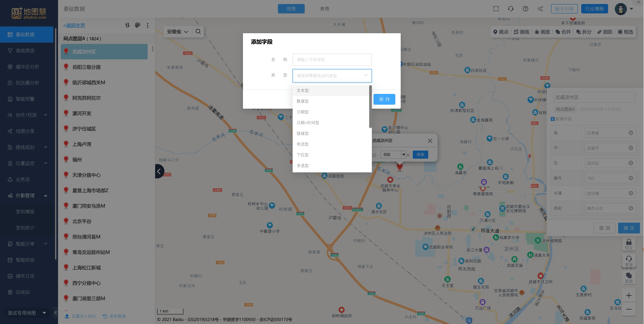The height and width of the screenshot is (324, 644).
Task: Choose 文本型 from the type list
Action: (x=331, y=91)
